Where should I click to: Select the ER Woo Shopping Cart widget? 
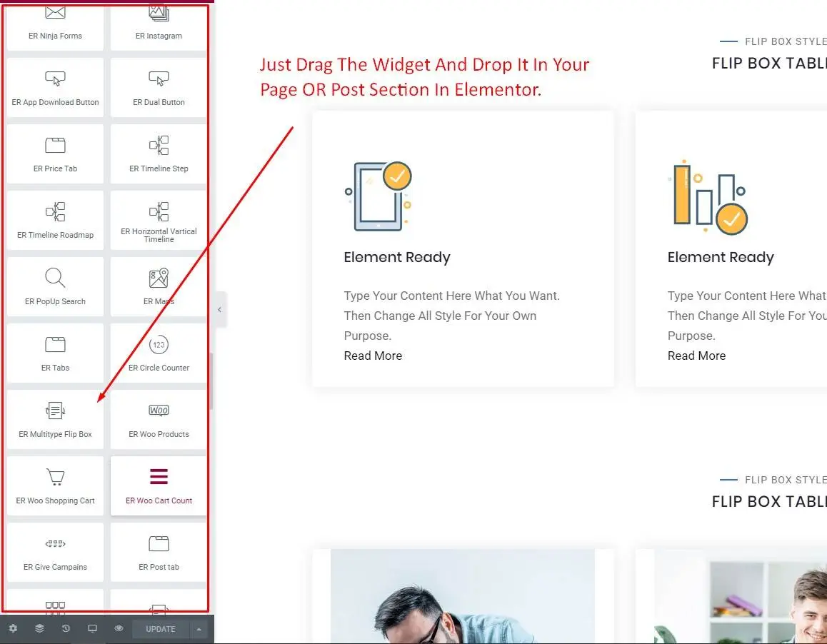56,486
